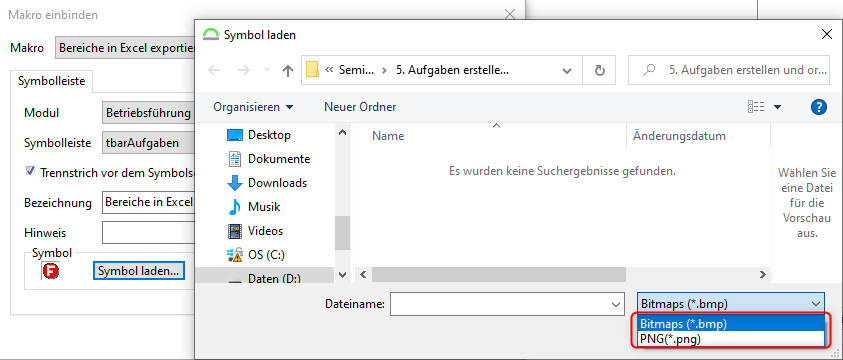Go back in the Symbol laden dialog
Screen dimensions: 843x360
click(x=214, y=70)
